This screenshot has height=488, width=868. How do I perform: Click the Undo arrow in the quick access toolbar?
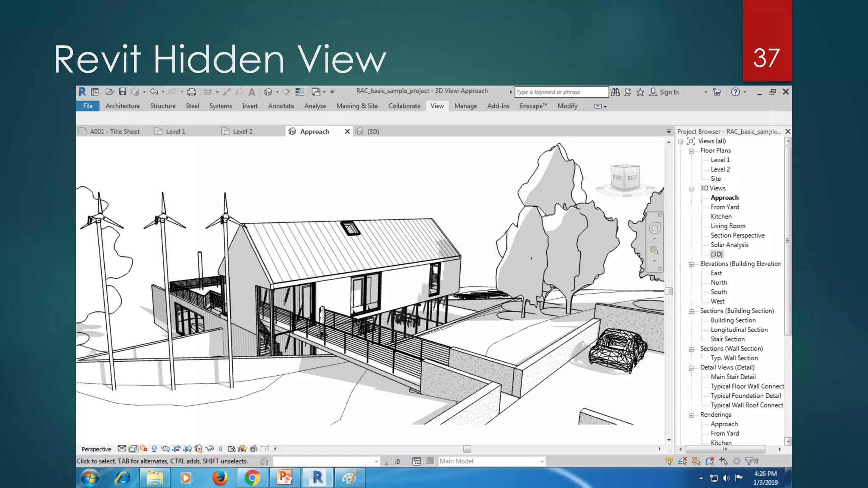coord(154,92)
